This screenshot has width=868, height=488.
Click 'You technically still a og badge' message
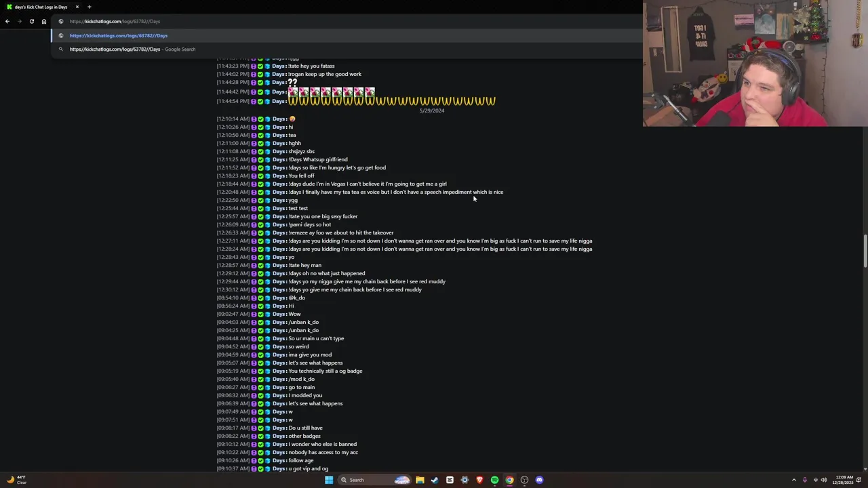click(325, 371)
